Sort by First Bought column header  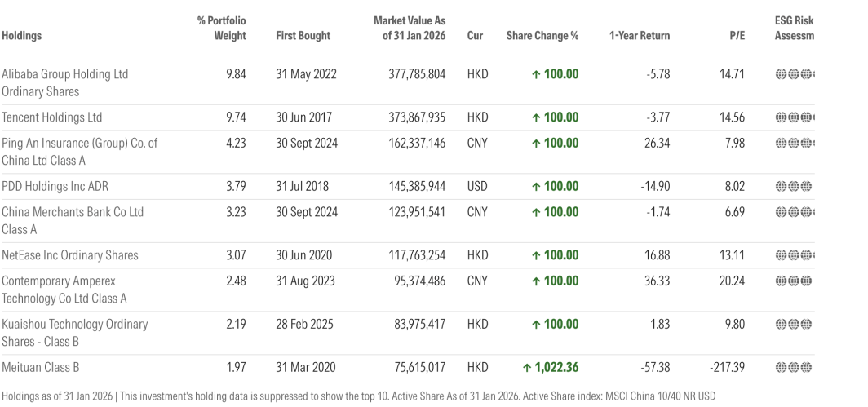(303, 36)
